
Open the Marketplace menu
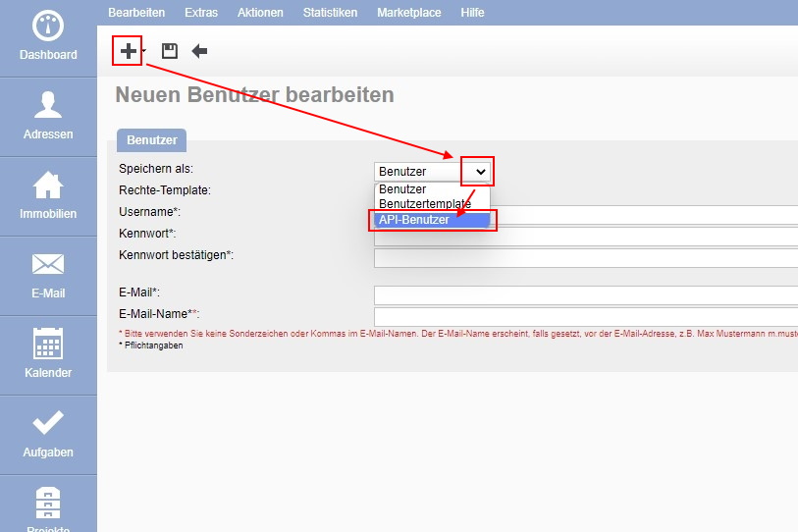click(x=408, y=13)
